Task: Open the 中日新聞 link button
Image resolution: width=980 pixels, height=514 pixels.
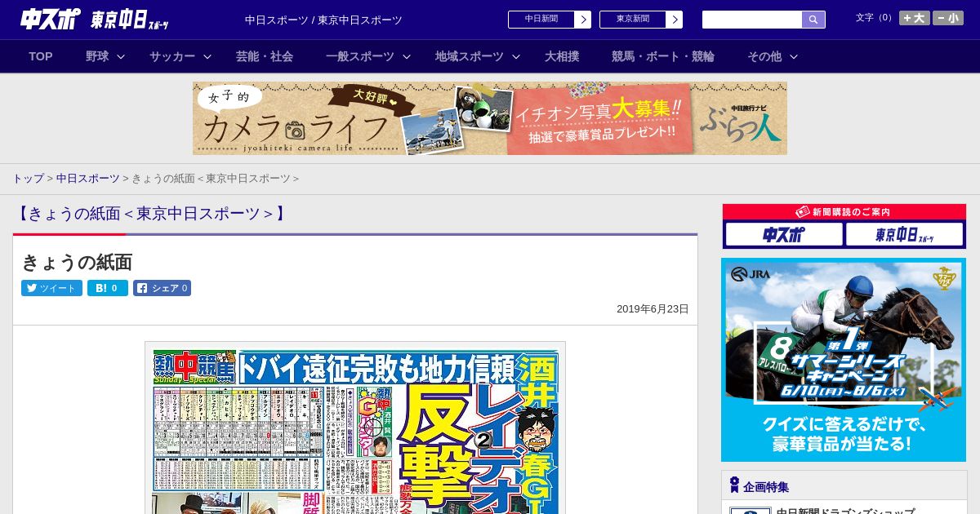Action: 541,20
